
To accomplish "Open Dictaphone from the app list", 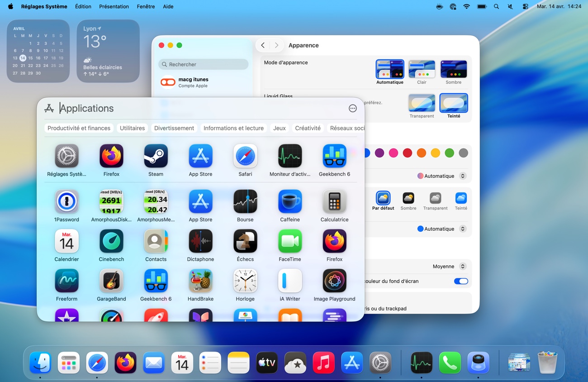I will pyautogui.click(x=200, y=242).
